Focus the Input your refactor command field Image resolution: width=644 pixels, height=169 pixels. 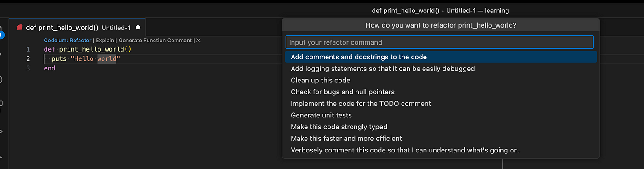click(x=439, y=42)
